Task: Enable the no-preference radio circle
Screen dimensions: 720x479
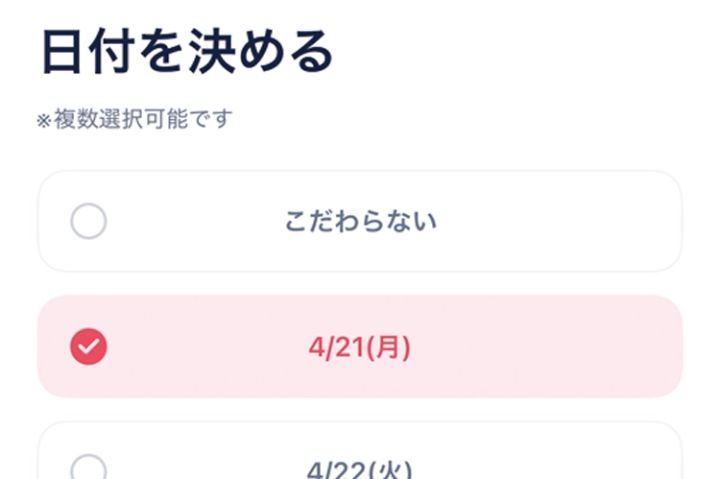Action: 89,221
